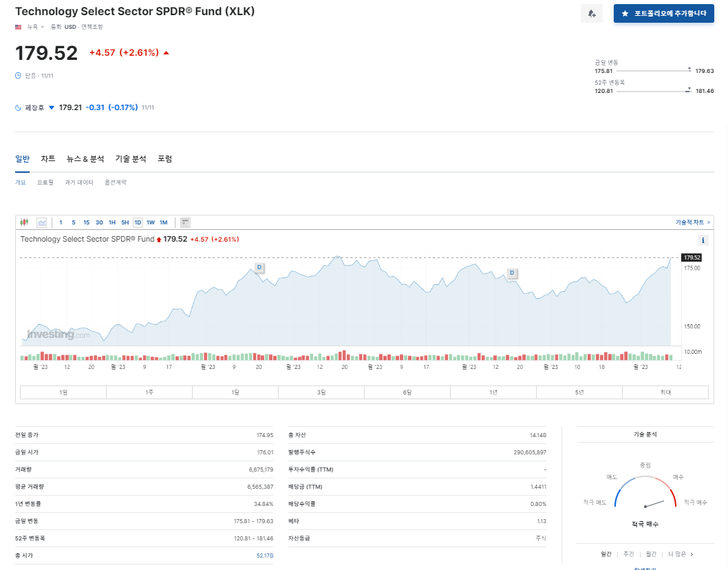Open the 옵션계약 sub-tab
This screenshot has width=728, height=570.
coord(116,182)
